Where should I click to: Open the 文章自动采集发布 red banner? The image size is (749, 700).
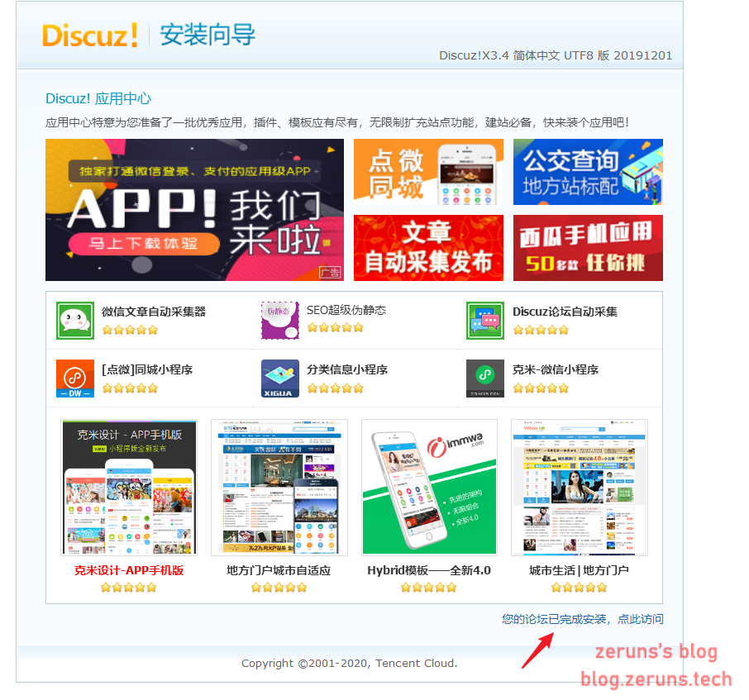coord(428,248)
